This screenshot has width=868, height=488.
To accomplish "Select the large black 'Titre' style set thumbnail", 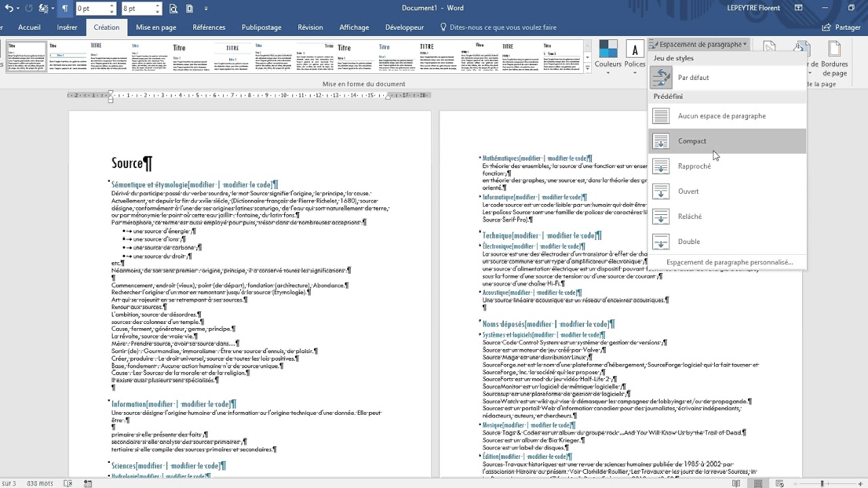I will [x=192, y=56].
